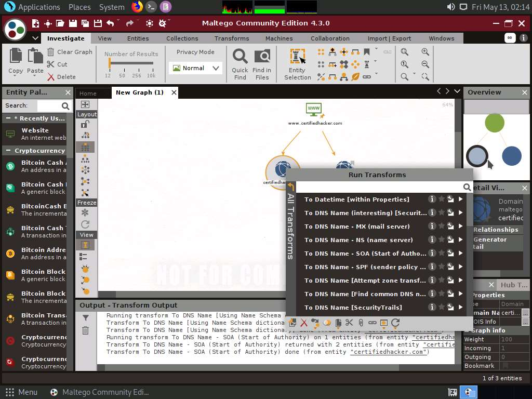Run To DNS Name Attempt zone transfer
The height and width of the screenshot is (399, 532).
pos(365,280)
